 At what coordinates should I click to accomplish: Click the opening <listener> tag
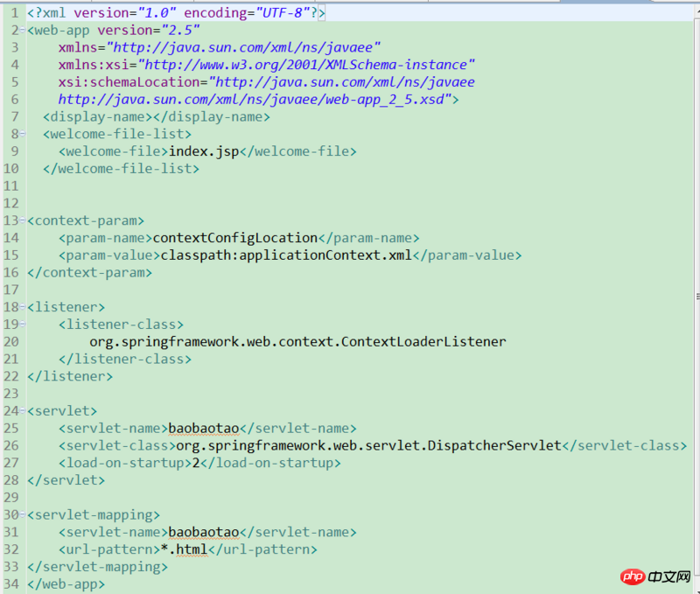tap(66, 307)
